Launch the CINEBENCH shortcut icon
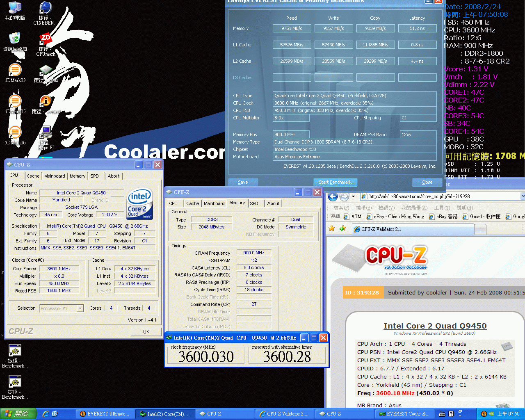The width and height of the screenshot is (525, 420). (45, 13)
